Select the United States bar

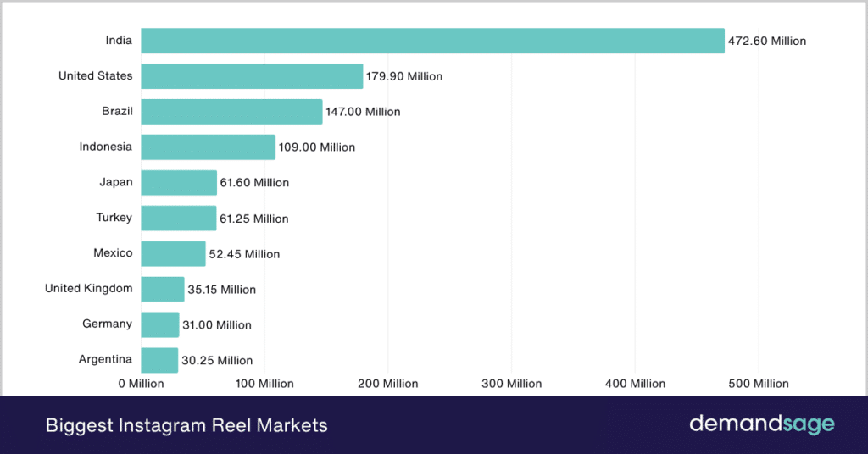tap(252, 76)
